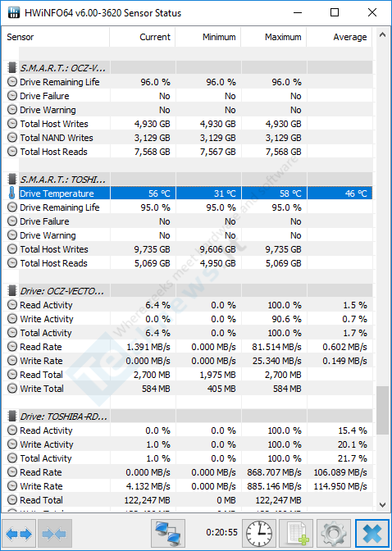The image size is (392, 551).
Task: Select the Drive Remaining Life 95.0 % row
Action: (x=188, y=207)
